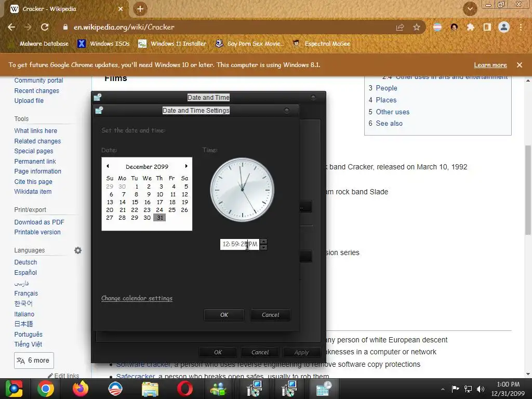Screen dimensions: 532x399
Task: Open the extensions puzzle icon
Action: 470,27
